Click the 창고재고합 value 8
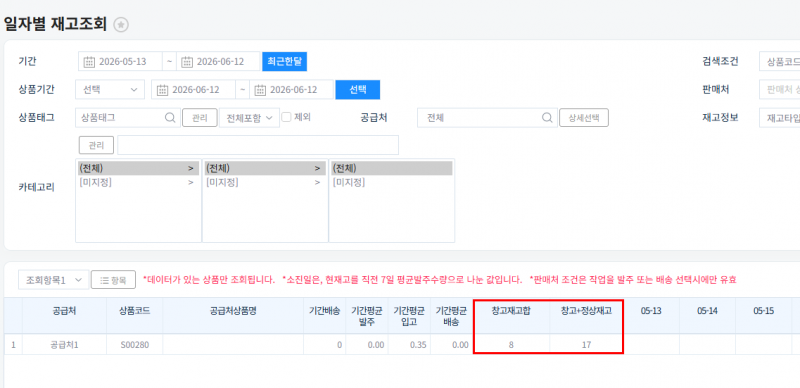The height and width of the screenshot is (388, 800). coord(511,345)
